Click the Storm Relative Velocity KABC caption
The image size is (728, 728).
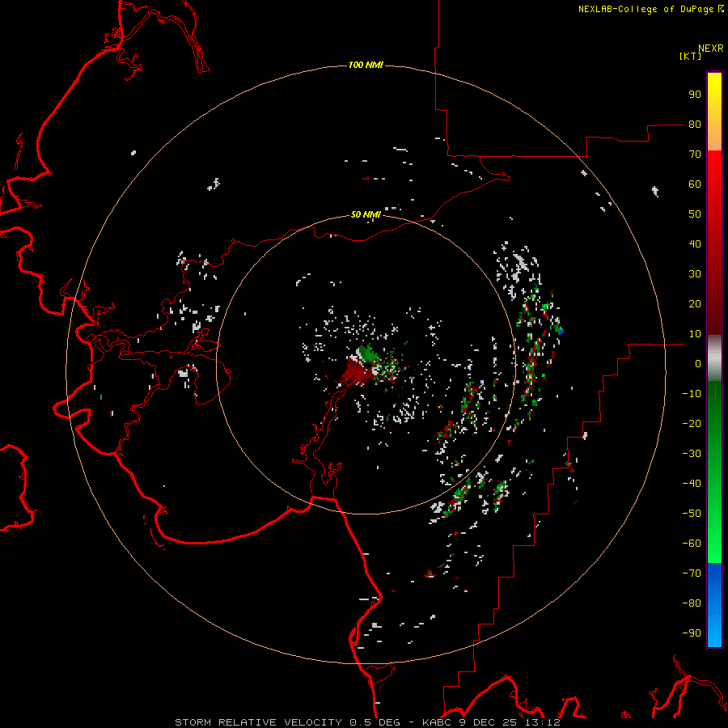point(367,722)
